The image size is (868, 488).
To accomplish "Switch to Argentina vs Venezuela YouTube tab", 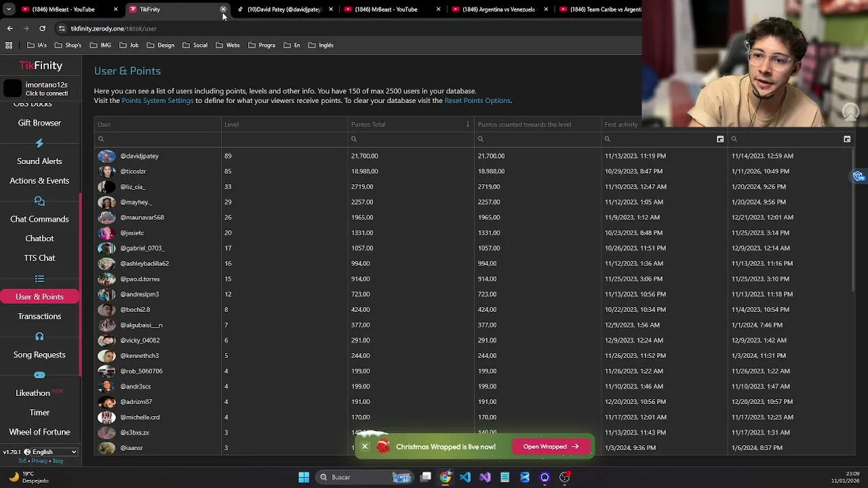I will (x=498, y=9).
